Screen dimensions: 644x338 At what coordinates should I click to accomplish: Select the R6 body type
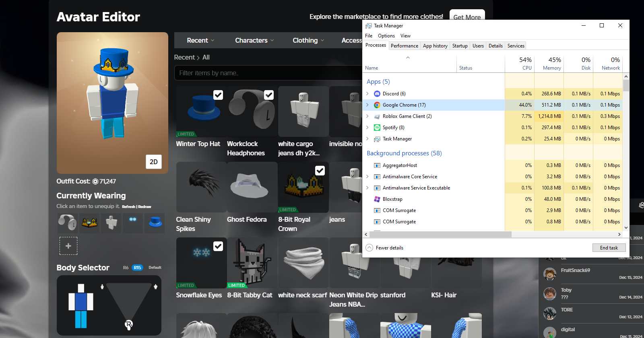(126, 268)
